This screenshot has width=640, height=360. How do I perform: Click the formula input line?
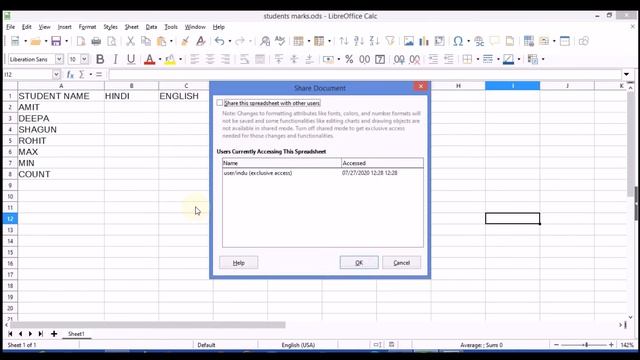coord(364,75)
